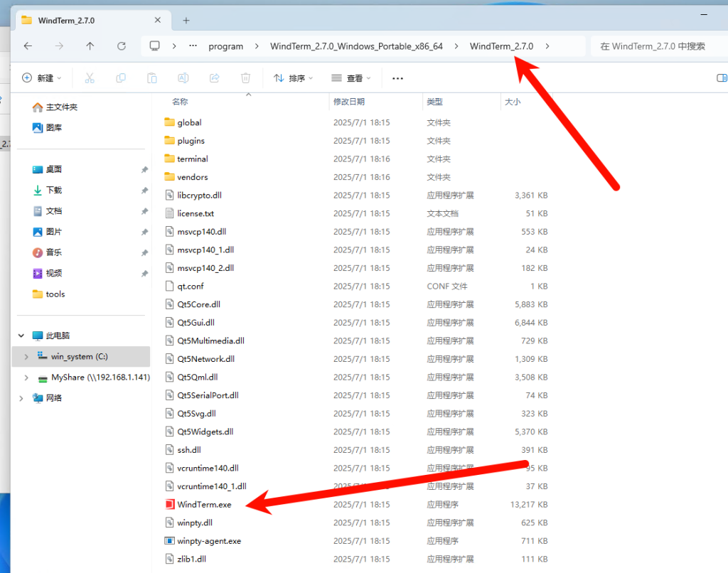Expand chevron after WindTerm_2.7.0 breadcrumb

click(547, 46)
